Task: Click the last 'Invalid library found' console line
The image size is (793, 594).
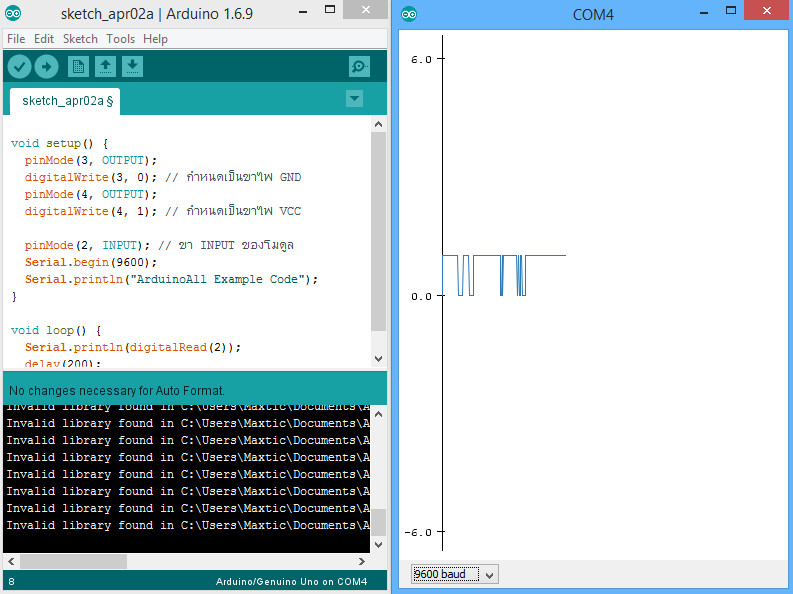Action: click(188, 525)
